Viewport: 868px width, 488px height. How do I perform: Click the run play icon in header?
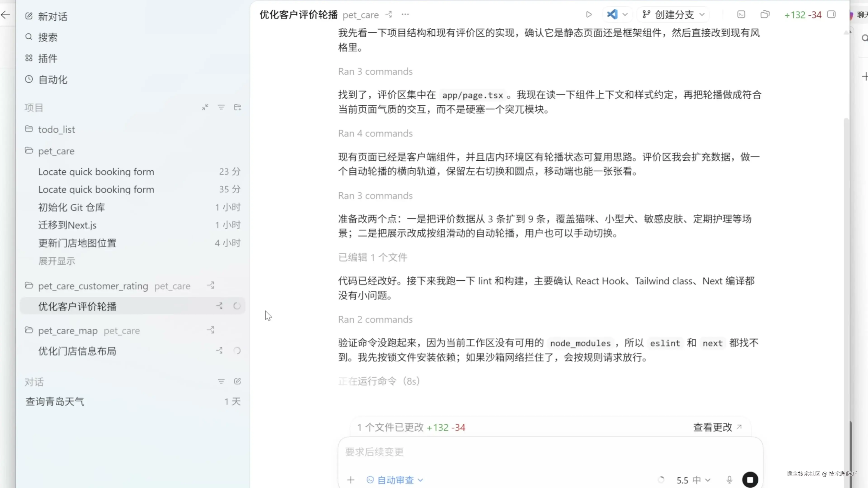[x=589, y=14]
